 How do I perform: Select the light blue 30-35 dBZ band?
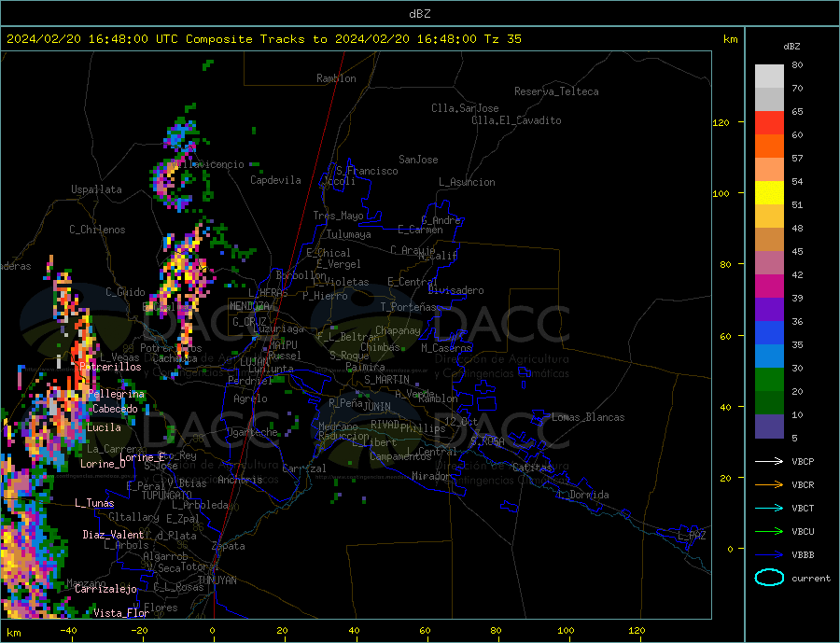[769, 356]
